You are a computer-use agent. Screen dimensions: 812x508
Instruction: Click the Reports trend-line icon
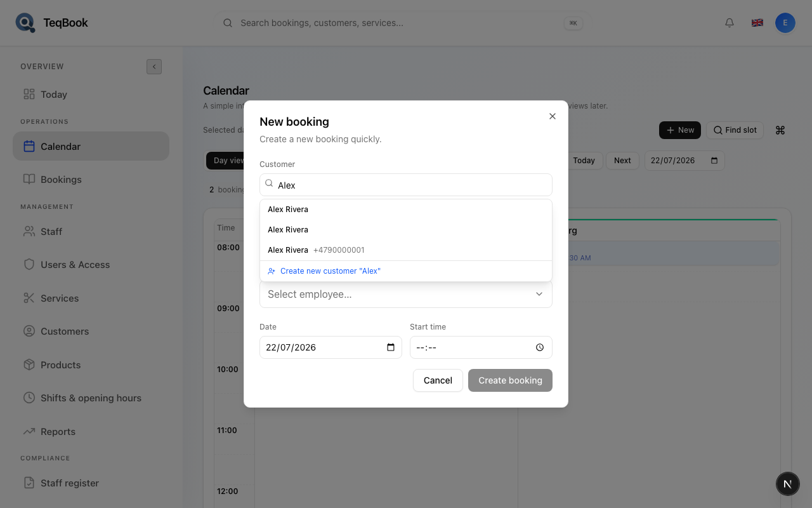coord(29,431)
